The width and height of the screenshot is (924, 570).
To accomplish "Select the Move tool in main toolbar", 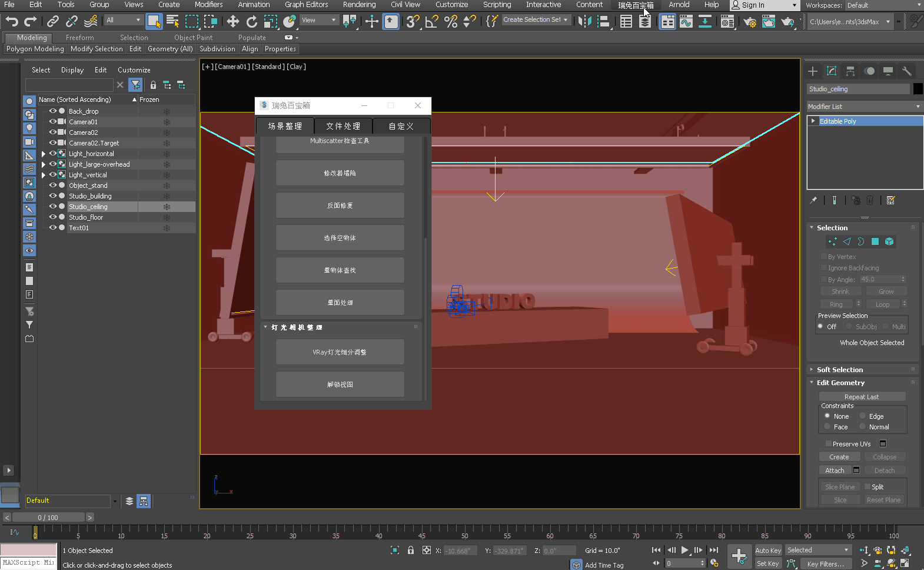I will [232, 22].
